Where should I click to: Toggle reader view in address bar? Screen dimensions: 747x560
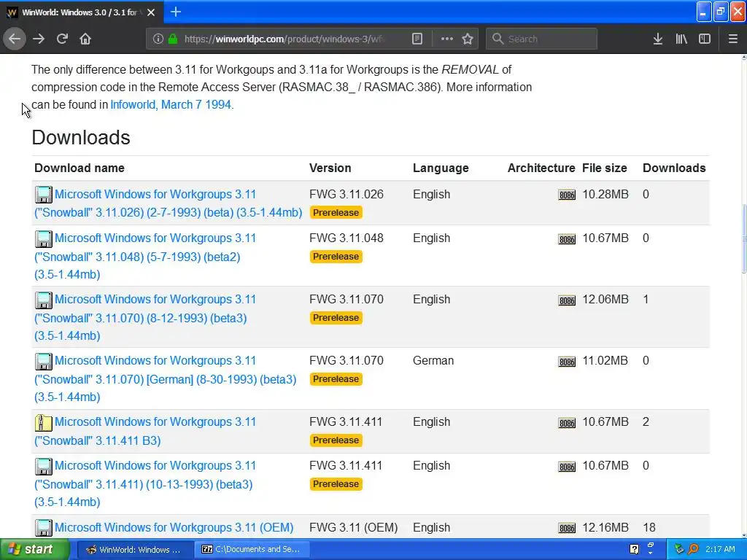[x=417, y=39]
